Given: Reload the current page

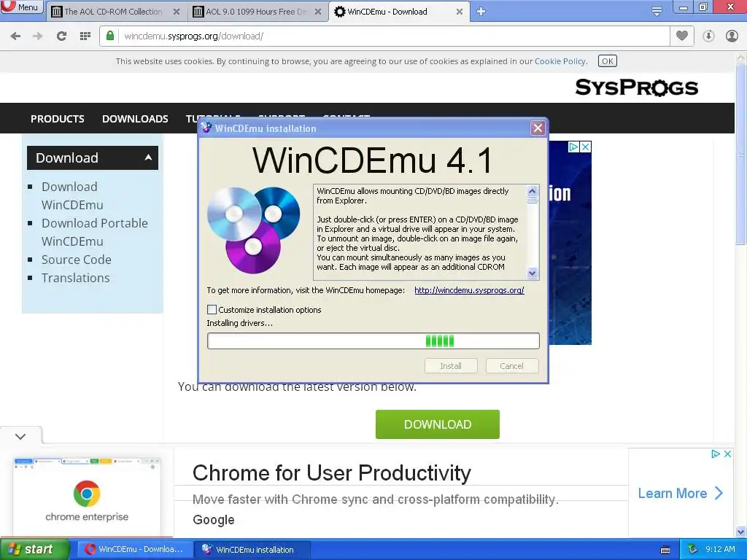Looking at the screenshot, I should [x=61, y=36].
